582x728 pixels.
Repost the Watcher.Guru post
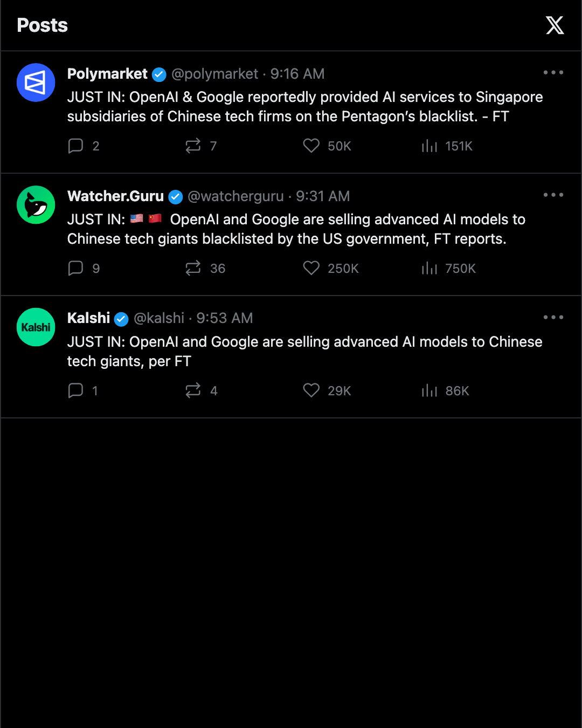[193, 269]
